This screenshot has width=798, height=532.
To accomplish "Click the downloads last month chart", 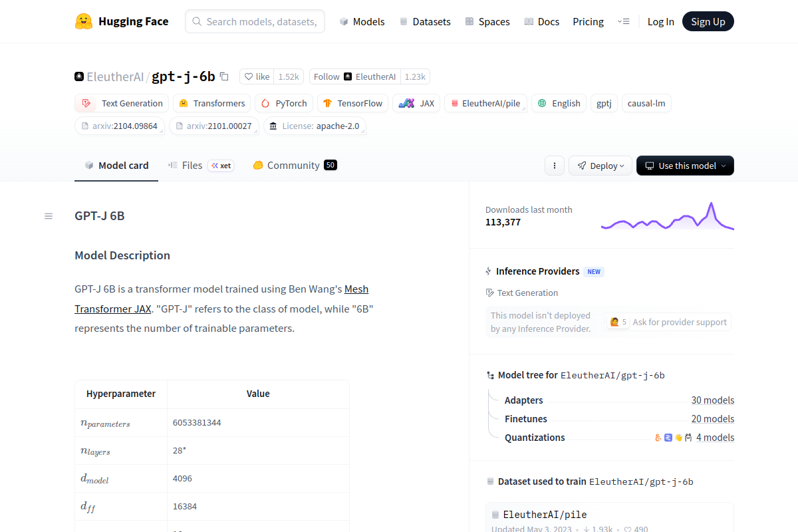I will [667, 217].
